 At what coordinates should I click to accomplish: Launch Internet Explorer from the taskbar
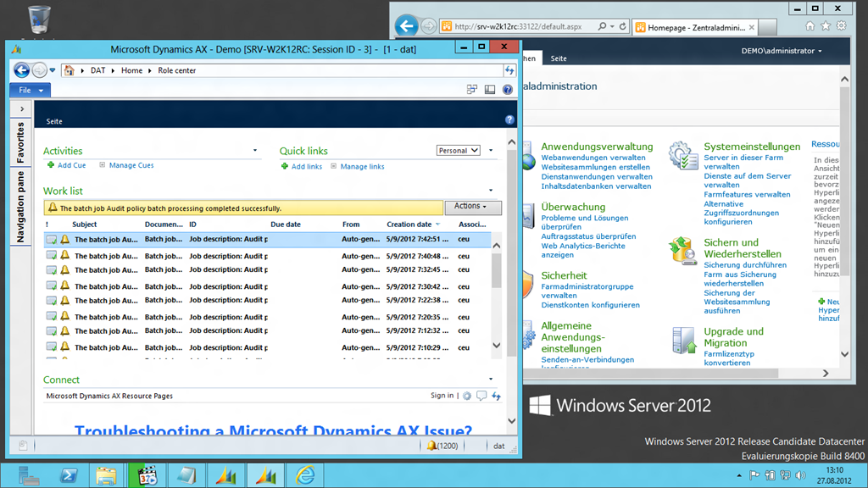point(304,475)
